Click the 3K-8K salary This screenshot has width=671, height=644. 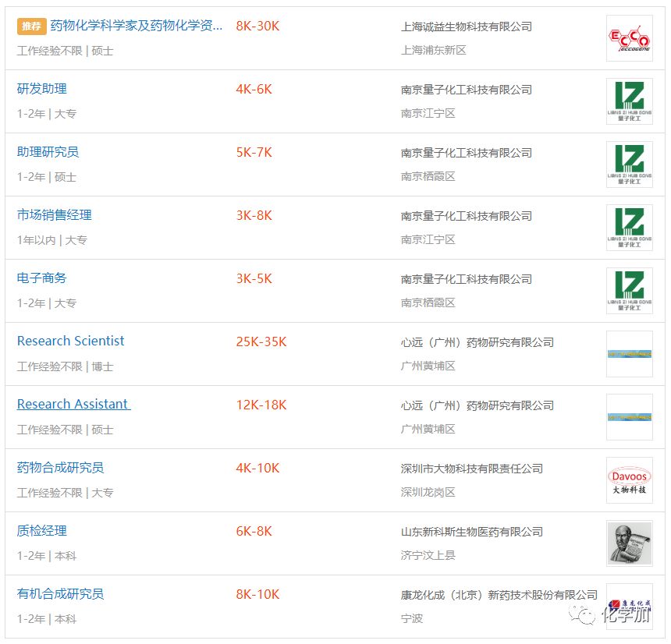pos(254,215)
